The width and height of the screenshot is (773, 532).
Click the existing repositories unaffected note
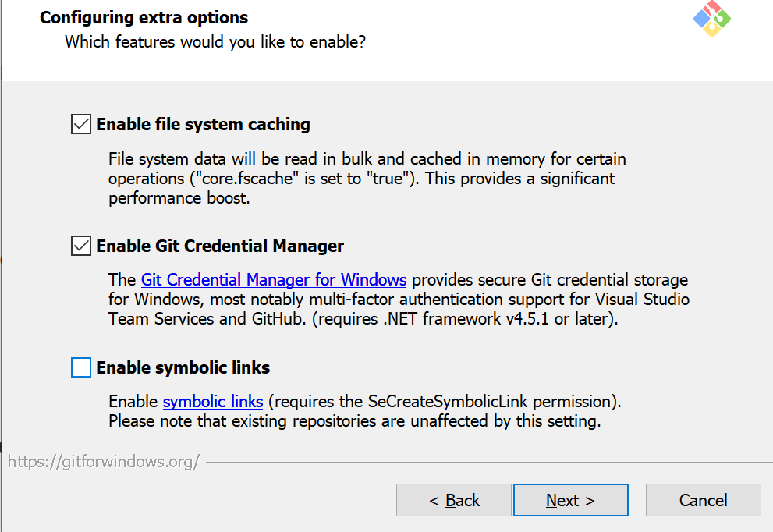coord(355,422)
